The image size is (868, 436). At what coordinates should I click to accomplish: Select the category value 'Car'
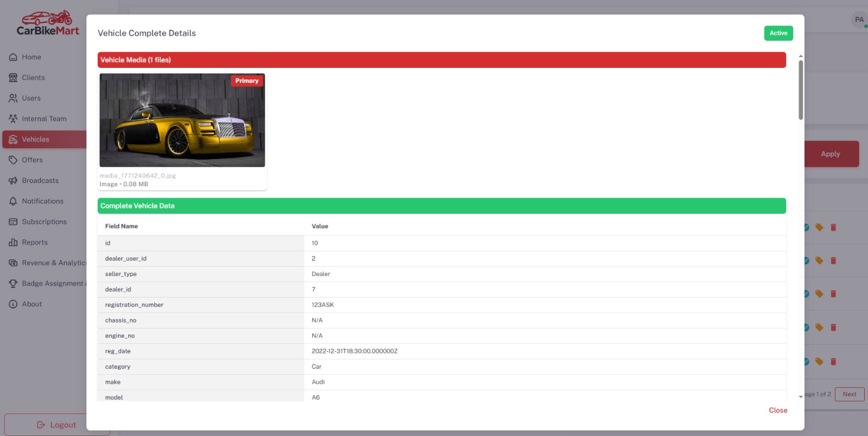pos(317,367)
